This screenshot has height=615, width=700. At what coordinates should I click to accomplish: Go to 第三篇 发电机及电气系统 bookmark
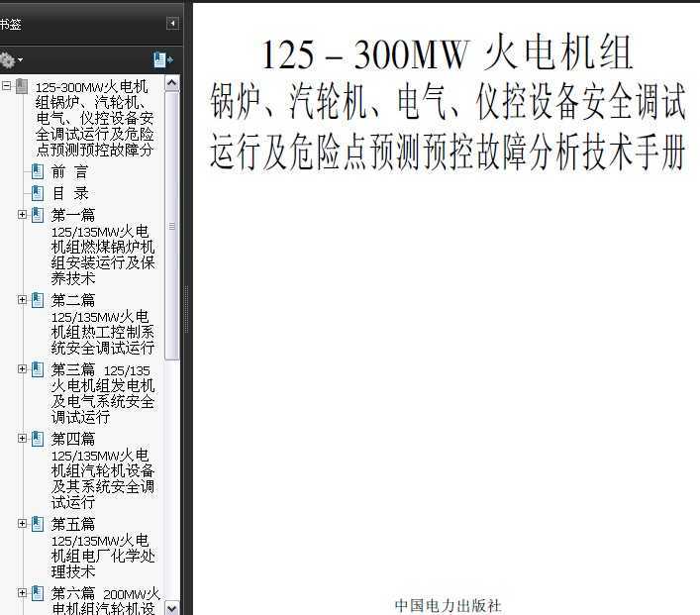click(103, 393)
